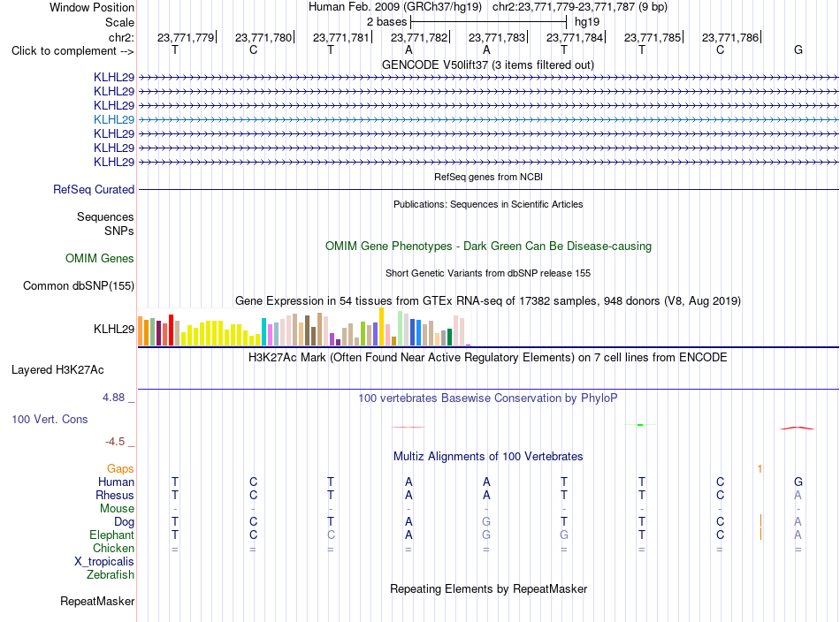
Task: Open the 'RefSeq genes from NCBI' track title
Action: click(x=488, y=177)
